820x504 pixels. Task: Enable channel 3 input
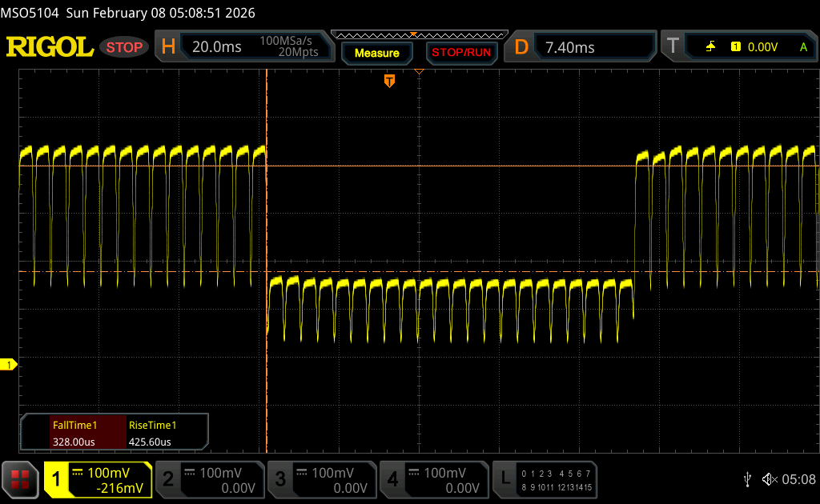coord(321,479)
